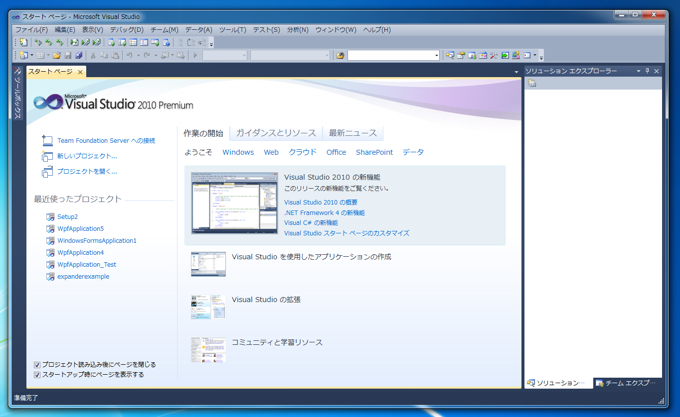The image size is (680, 417).
Task: Switch to 最新ニュース tab
Action: pos(353,133)
